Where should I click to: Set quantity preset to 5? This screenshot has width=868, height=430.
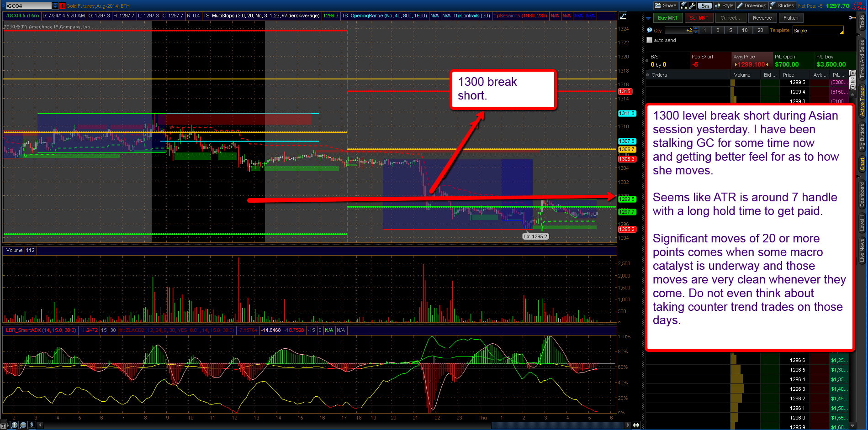pos(730,31)
